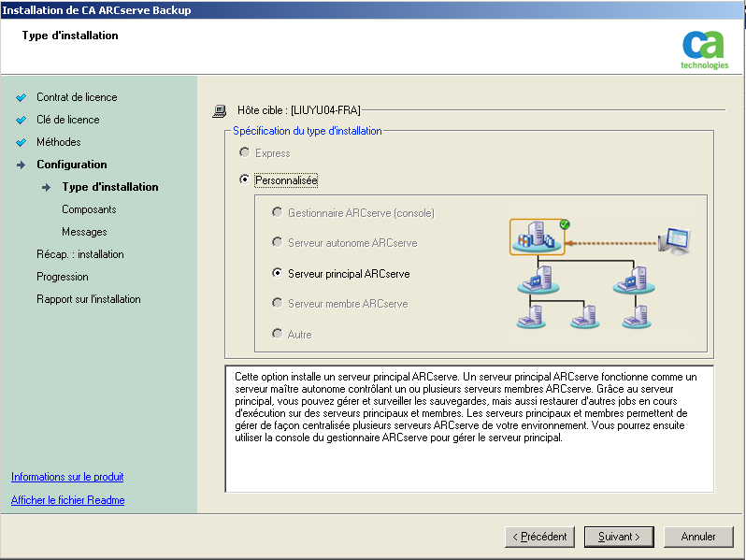Click the Hôte cible : [LIUYU04-FRA] label
This screenshot has width=746, height=560.
coord(299,110)
